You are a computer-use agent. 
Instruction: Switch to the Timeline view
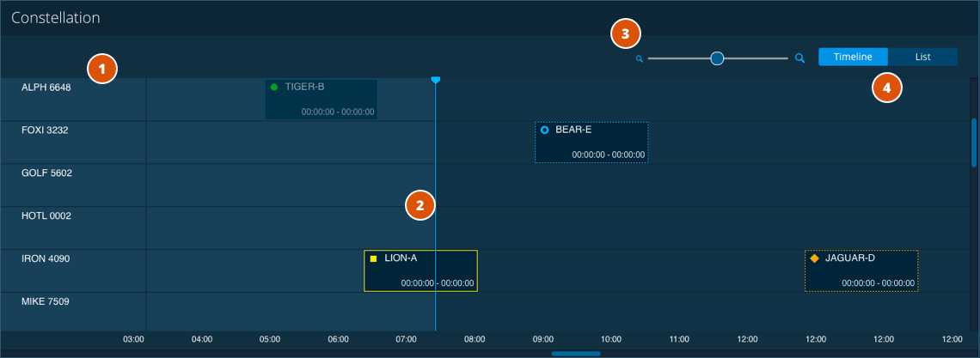point(853,57)
